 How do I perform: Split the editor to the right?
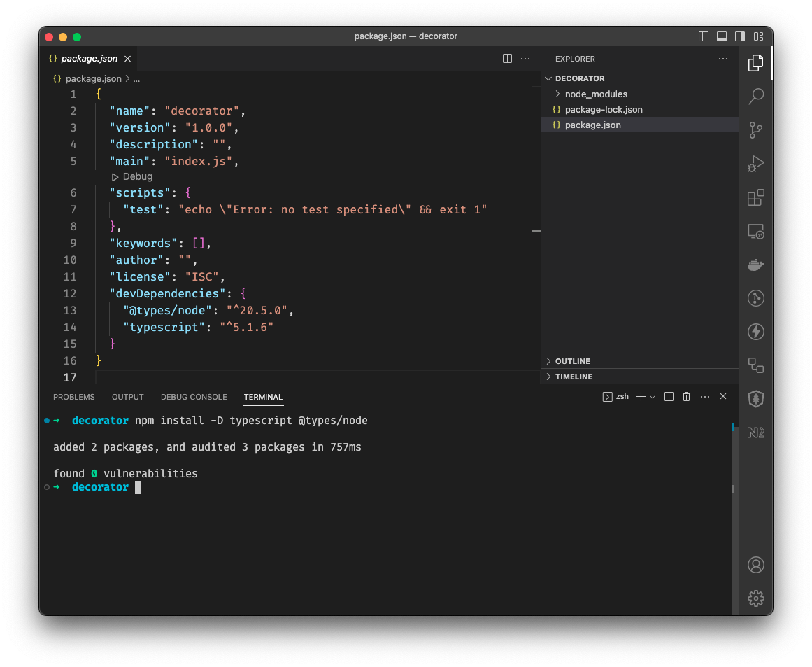(508, 59)
